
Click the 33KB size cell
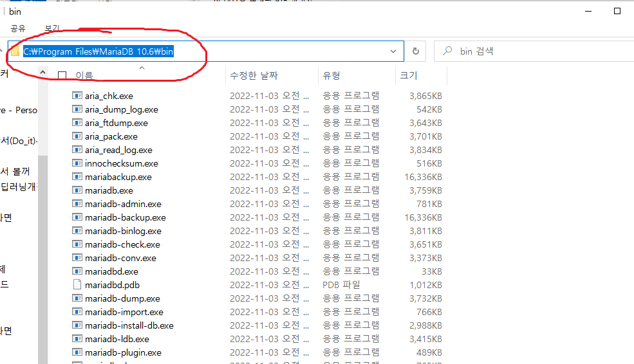[431, 271]
